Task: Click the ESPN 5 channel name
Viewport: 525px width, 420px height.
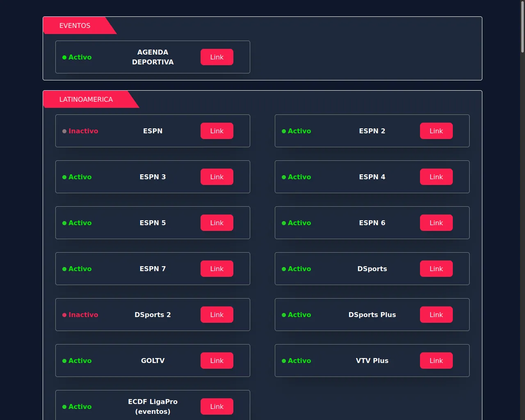Action: point(153,223)
